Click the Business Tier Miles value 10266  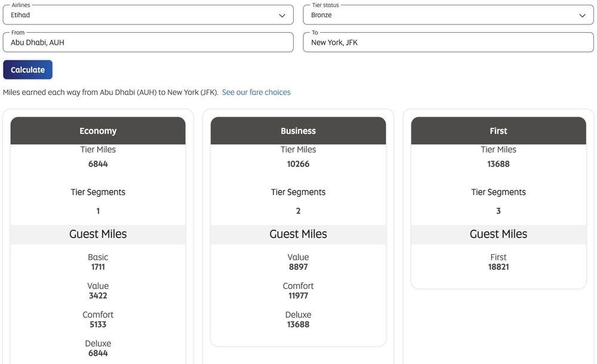(x=298, y=164)
